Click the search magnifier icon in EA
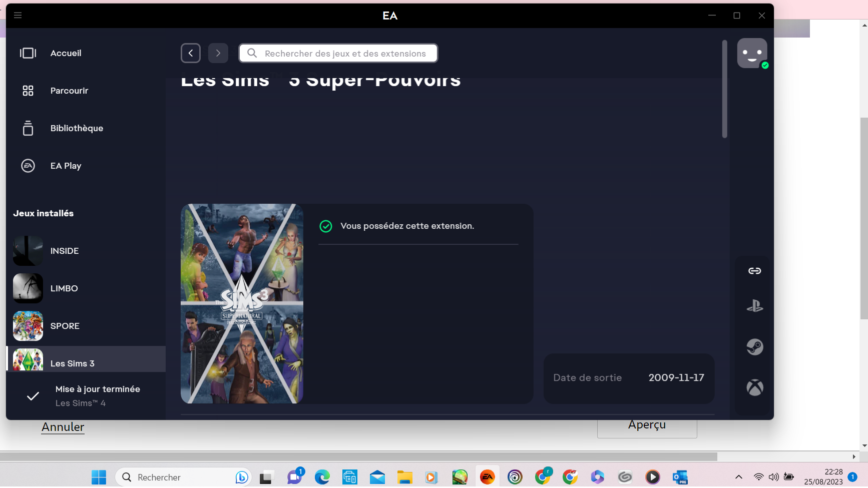Viewport: 868px width, 488px height. tap(252, 53)
